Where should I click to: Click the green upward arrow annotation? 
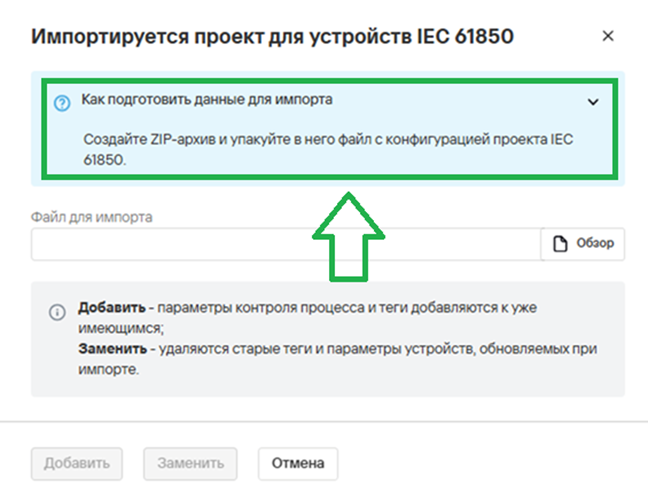pos(348,237)
